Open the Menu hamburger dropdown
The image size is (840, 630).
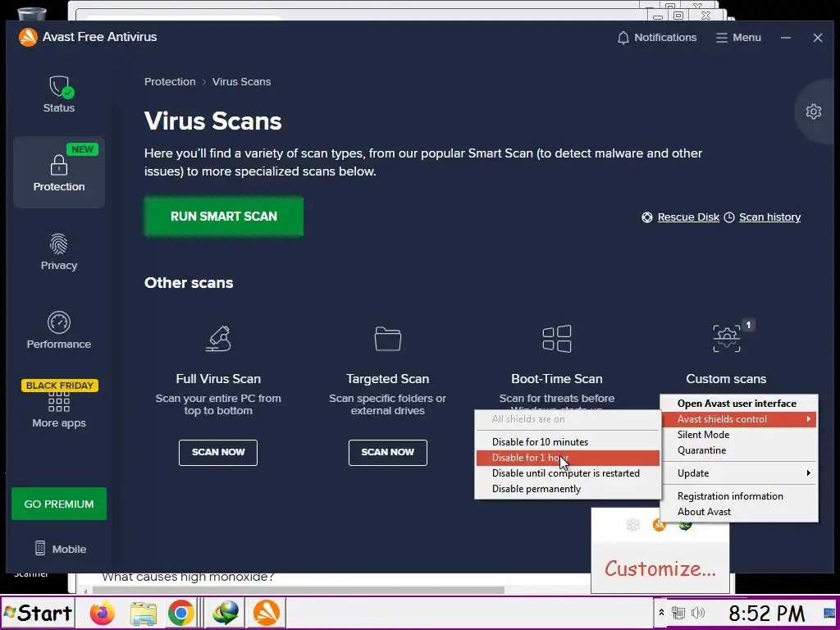coord(738,38)
